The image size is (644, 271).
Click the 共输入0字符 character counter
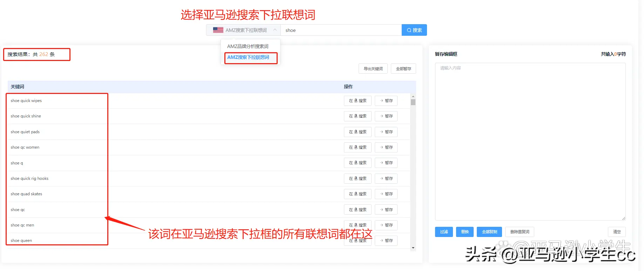point(613,54)
